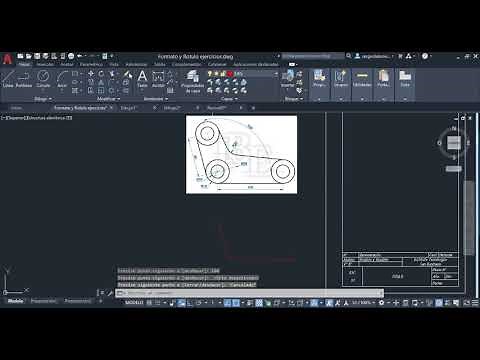Screen dimensions: 480x360
Task: Expand the Capas panel
Action: 229,99
